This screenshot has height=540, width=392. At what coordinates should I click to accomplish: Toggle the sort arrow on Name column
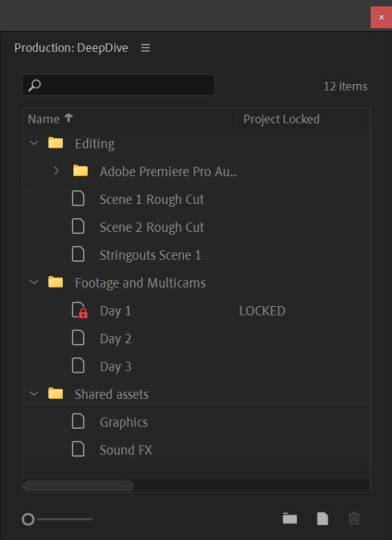[x=68, y=117]
